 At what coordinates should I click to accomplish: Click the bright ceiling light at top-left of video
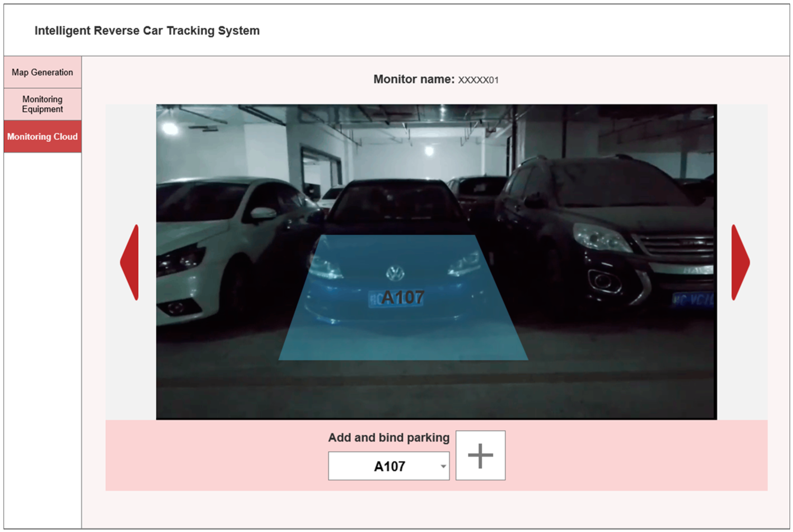(x=170, y=128)
